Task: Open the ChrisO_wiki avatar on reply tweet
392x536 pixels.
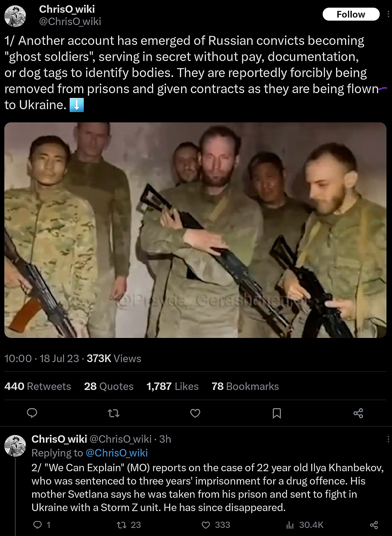Action: tap(15, 446)
